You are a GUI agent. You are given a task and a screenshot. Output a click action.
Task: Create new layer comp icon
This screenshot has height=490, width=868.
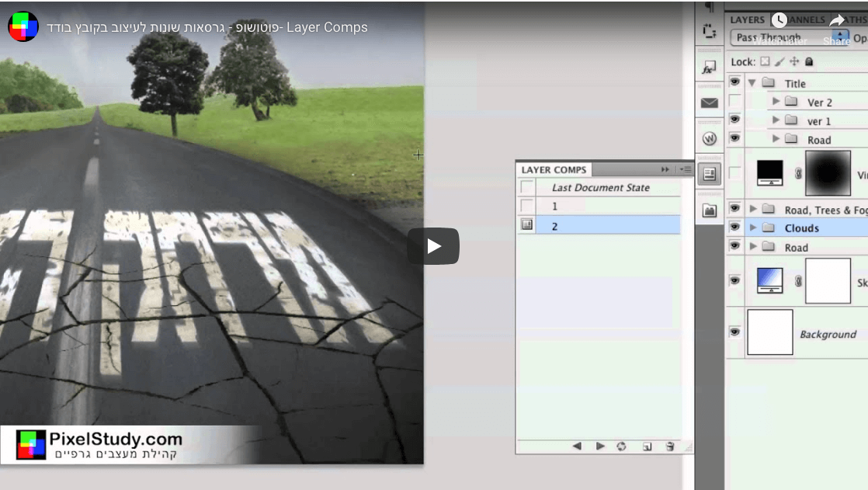tap(647, 447)
